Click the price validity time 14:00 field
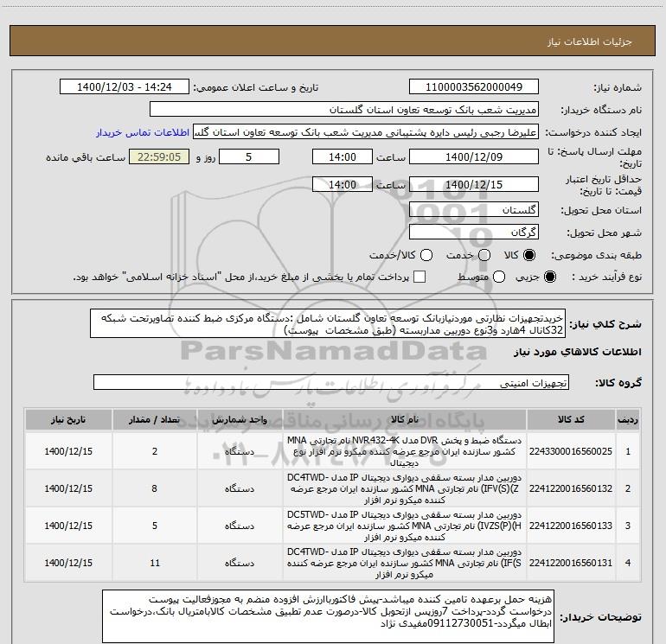666x644 pixels. pyautogui.click(x=343, y=185)
